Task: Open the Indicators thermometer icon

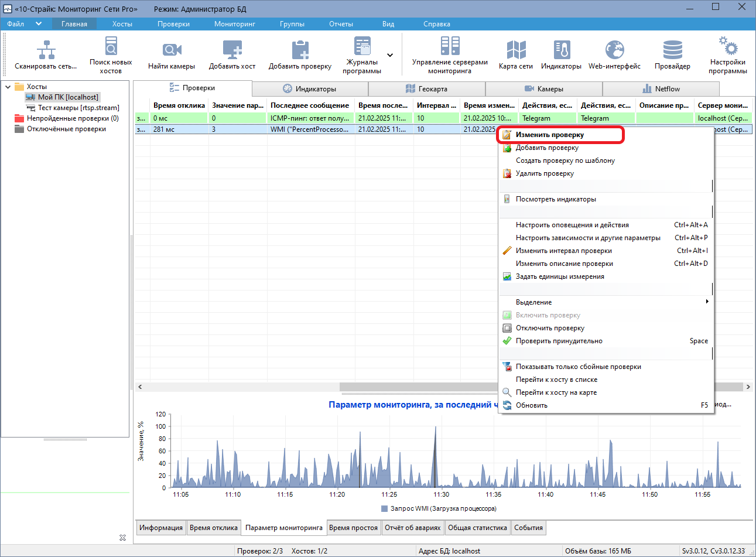Action: pyautogui.click(x=561, y=51)
